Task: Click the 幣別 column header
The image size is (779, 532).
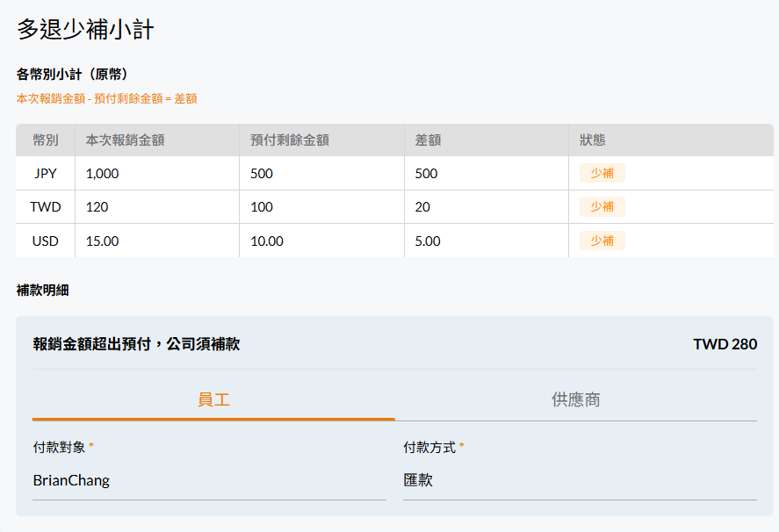Action: tap(45, 140)
